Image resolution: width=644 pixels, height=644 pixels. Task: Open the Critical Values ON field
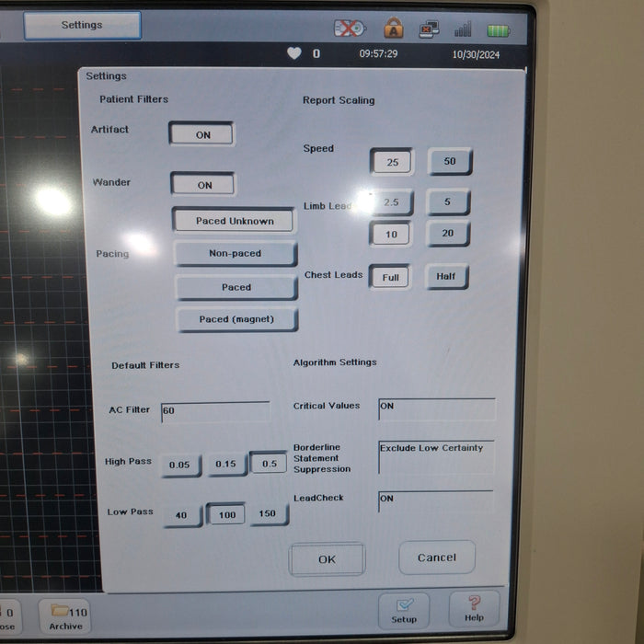coord(437,408)
